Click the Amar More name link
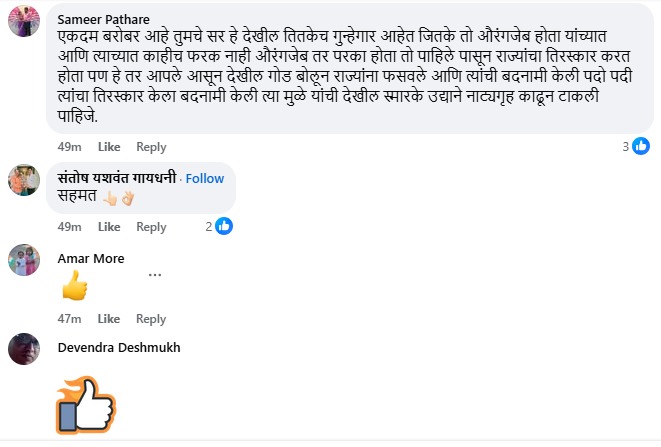The width and height of the screenshot is (661, 447). pyautogui.click(x=91, y=258)
